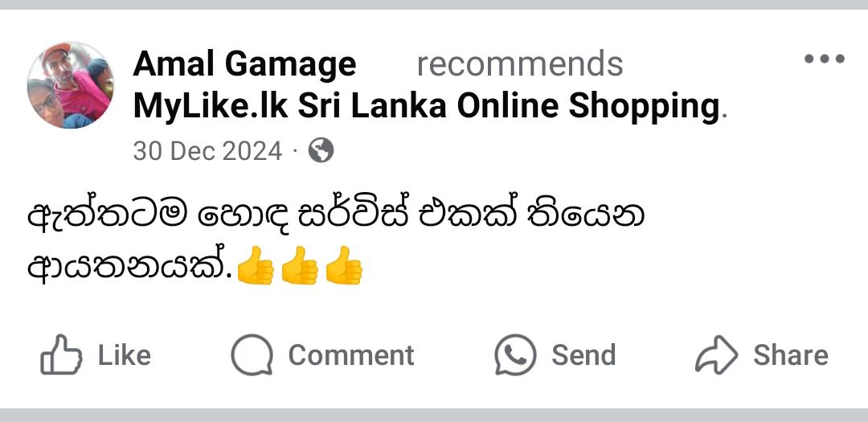Click the second thumbs-up emoji in review
Screen dimensions: 868x422
tap(300, 266)
